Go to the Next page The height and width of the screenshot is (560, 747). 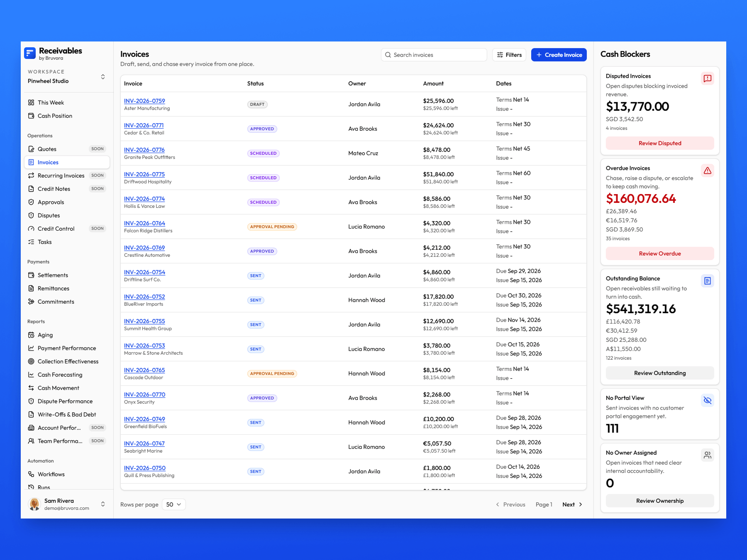coord(572,504)
